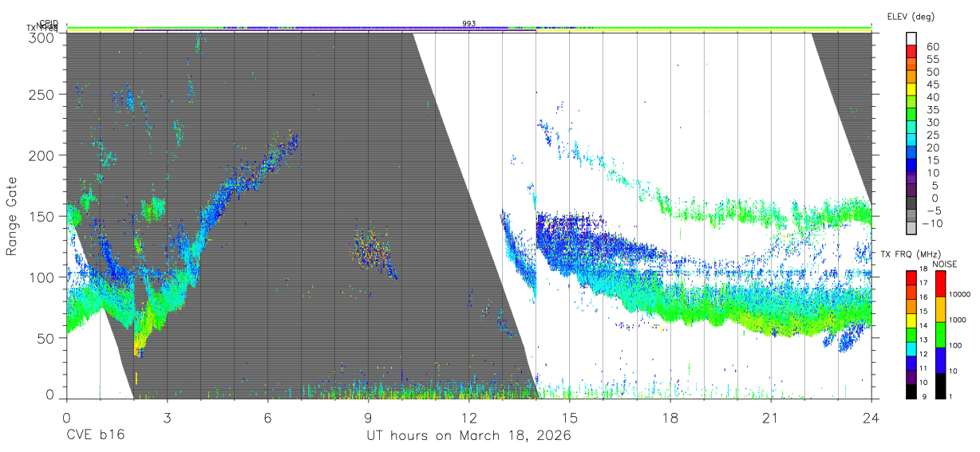Click the 60 label on ELEV scale
980x452 pixels.
[x=932, y=46]
